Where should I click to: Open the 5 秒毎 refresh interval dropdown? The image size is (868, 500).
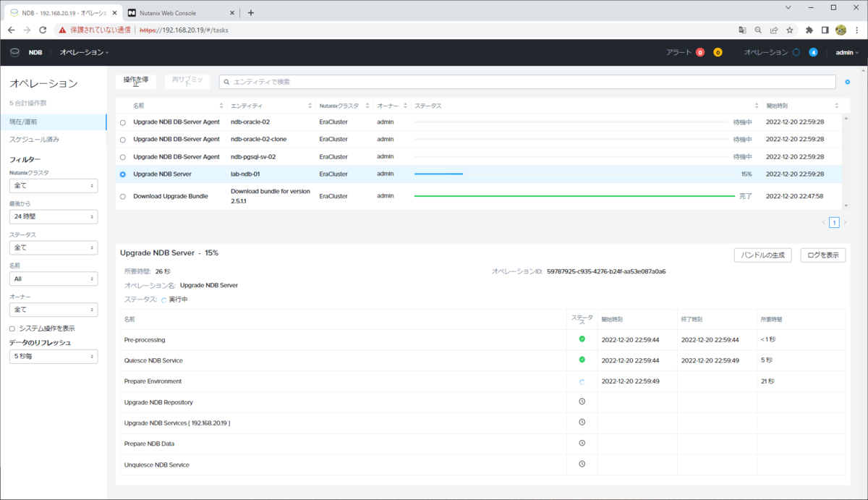54,356
